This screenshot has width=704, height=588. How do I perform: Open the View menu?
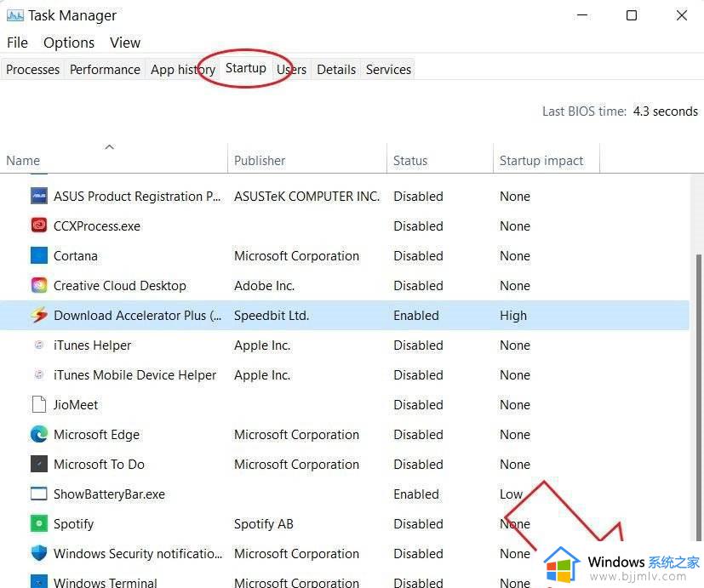click(125, 43)
